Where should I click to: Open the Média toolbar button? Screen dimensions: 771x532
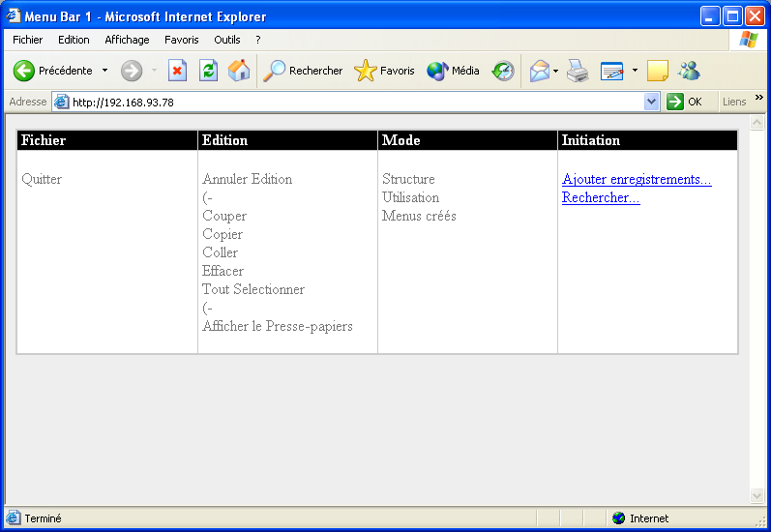pyautogui.click(x=453, y=71)
